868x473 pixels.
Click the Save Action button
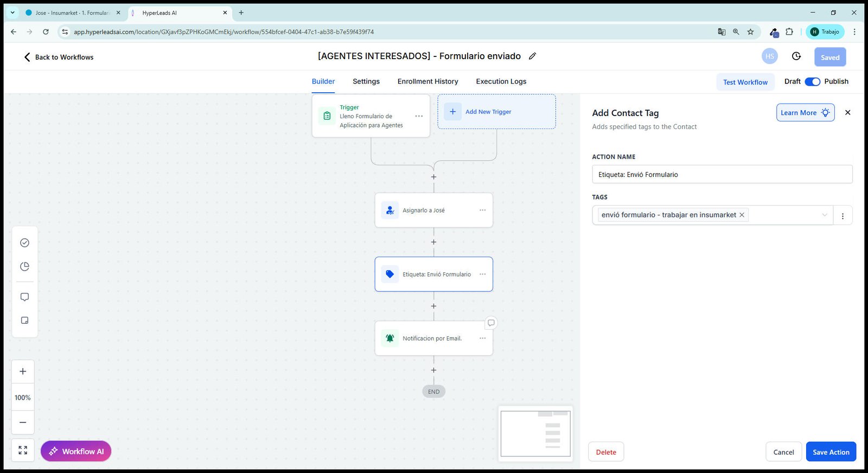(831, 452)
